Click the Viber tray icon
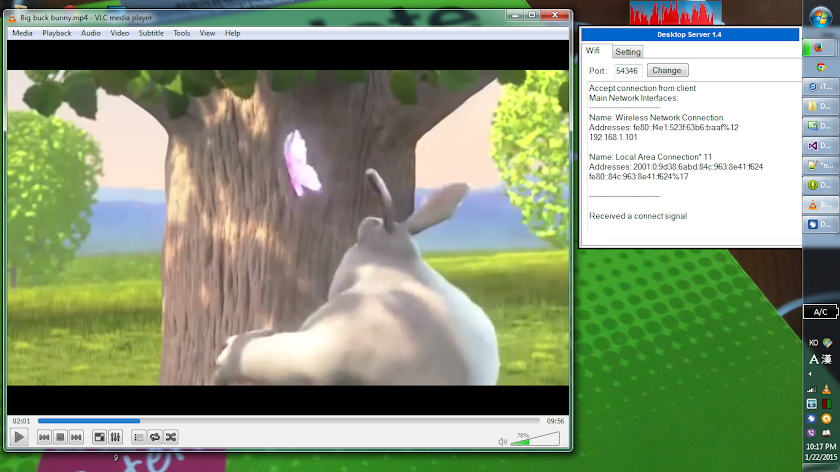This screenshot has width=840, height=472. pyautogui.click(x=812, y=433)
